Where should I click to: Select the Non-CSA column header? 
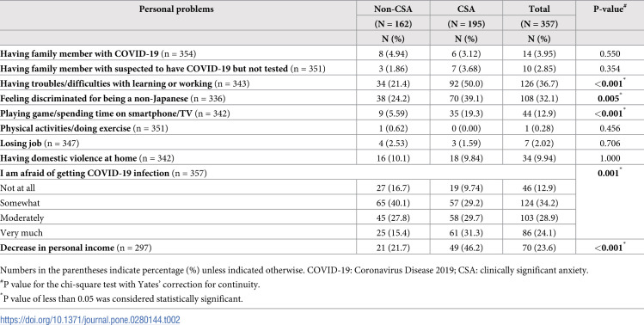(x=393, y=9)
